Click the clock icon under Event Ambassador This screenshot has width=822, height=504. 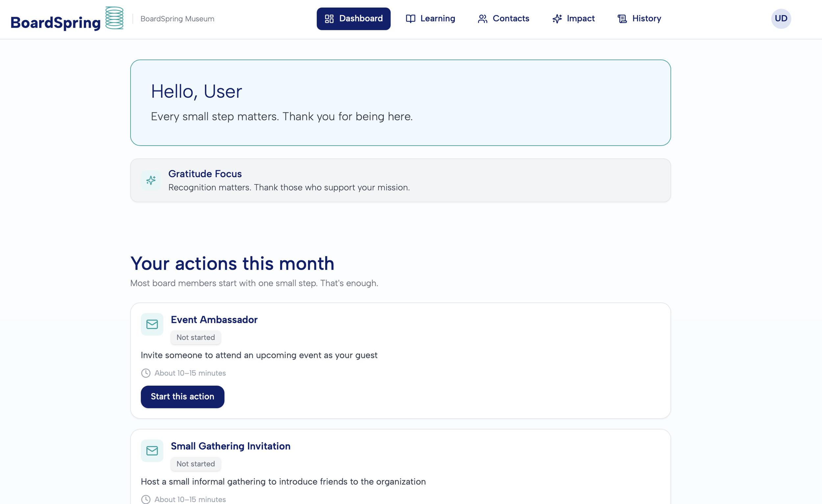(146, 373)
